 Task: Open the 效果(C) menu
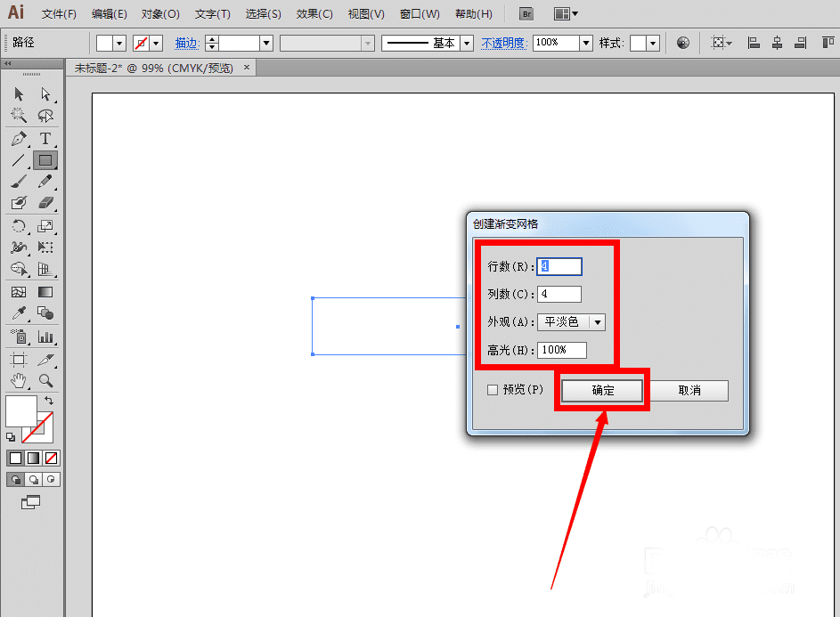(314, 14)
